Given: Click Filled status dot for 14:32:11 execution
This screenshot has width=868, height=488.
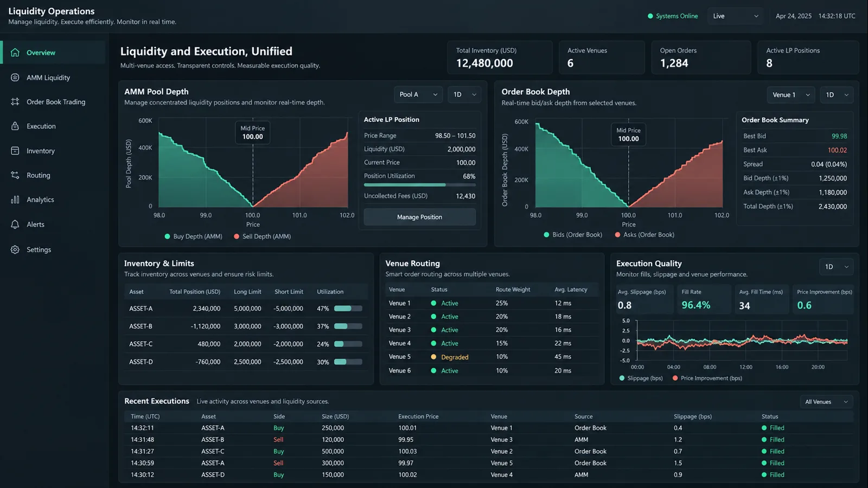Looking at the screenshot, I should click(764, 428).
